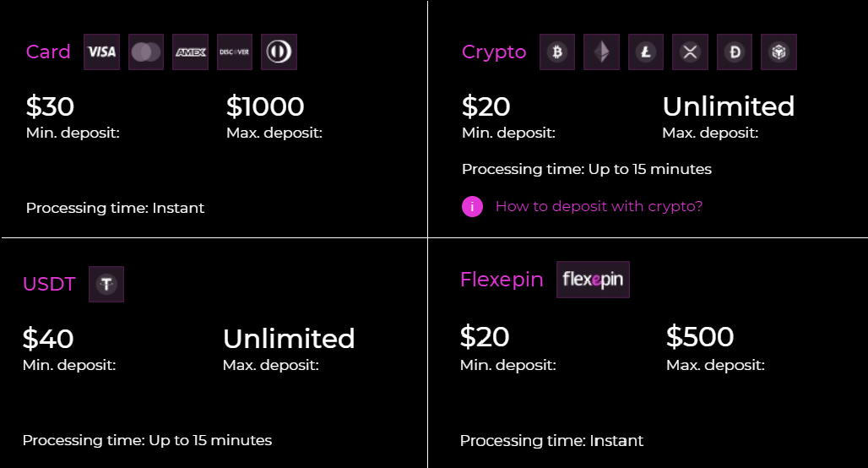Click the pink info icon for crypto
This screenshot has height=468, width=868.
pos(473,206)
